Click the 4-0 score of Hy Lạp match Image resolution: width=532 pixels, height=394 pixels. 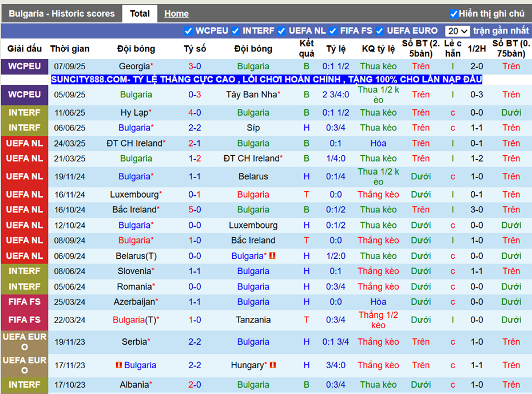point(194,112)
